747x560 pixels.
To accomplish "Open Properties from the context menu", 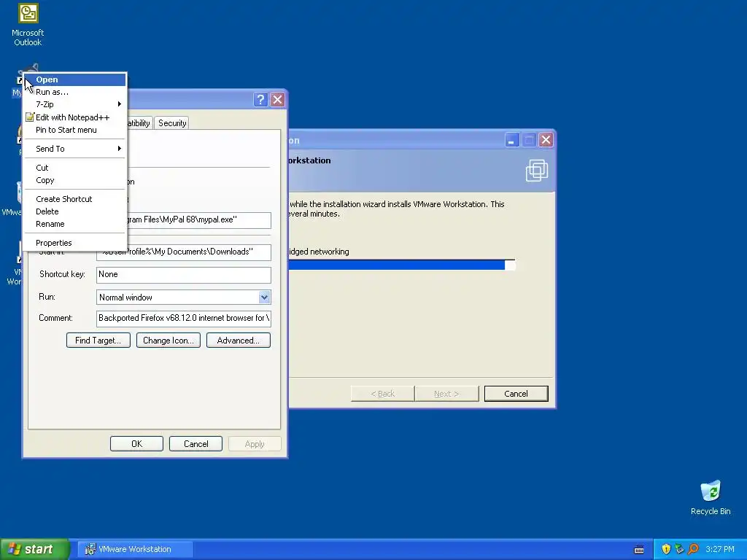I will tap(75, 243).
